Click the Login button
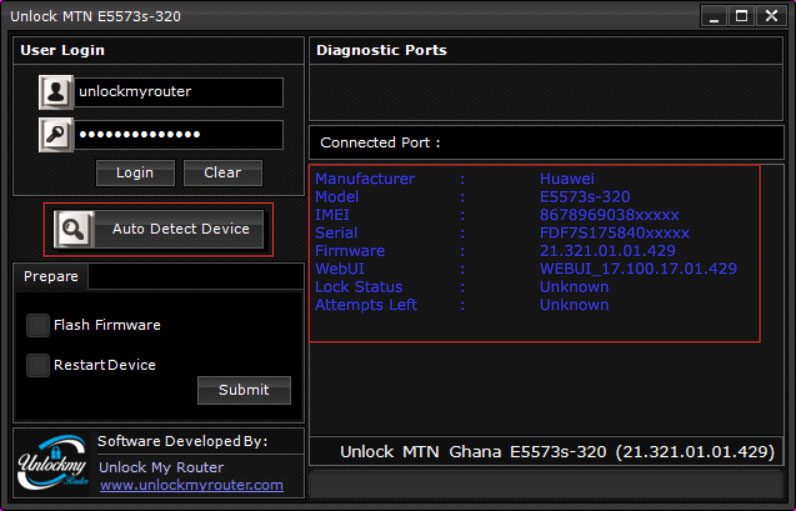This screenshot has width=796, height=511. point(135,173)
